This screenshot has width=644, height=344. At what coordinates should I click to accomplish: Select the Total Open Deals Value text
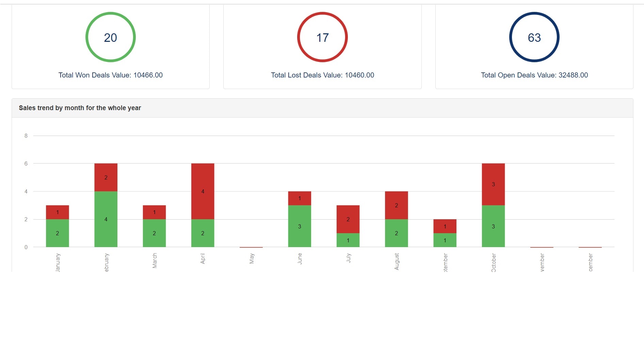[534, 75]
